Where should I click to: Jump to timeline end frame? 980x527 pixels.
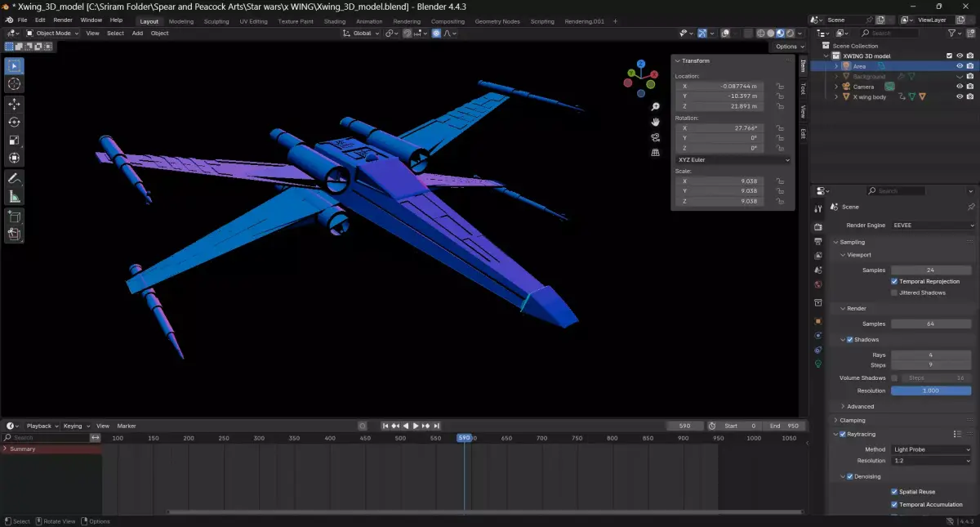point(436,426)
